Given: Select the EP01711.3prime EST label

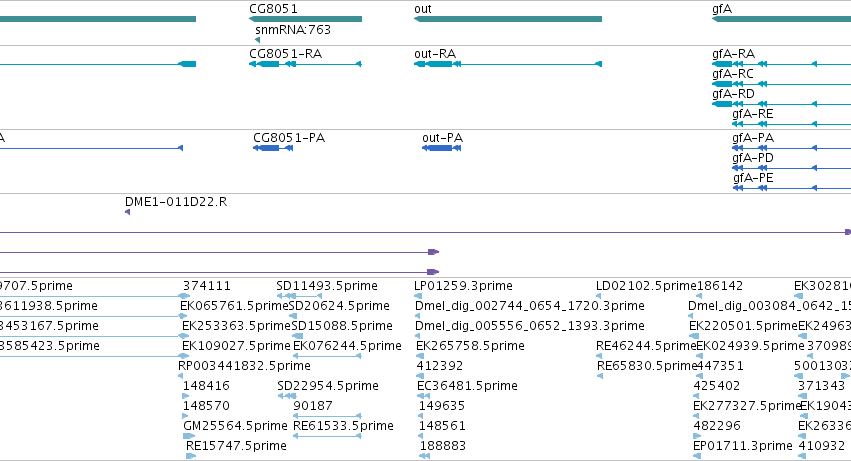Looking at the screenshot, I should click(743, 446).
